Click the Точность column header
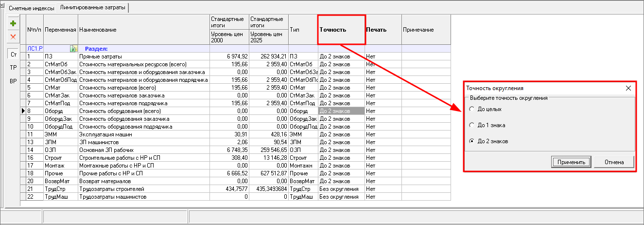 point(341,30)
